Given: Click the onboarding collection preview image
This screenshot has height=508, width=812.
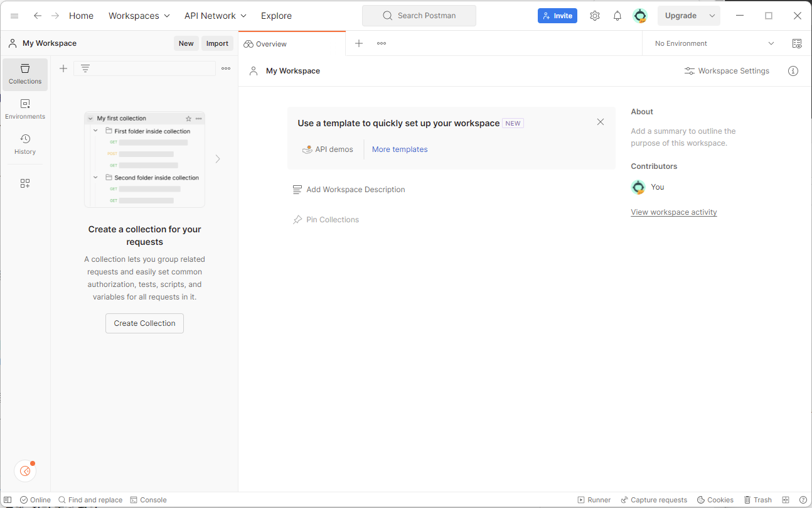Looking at the screenshot, I should (x=144, y=159).
